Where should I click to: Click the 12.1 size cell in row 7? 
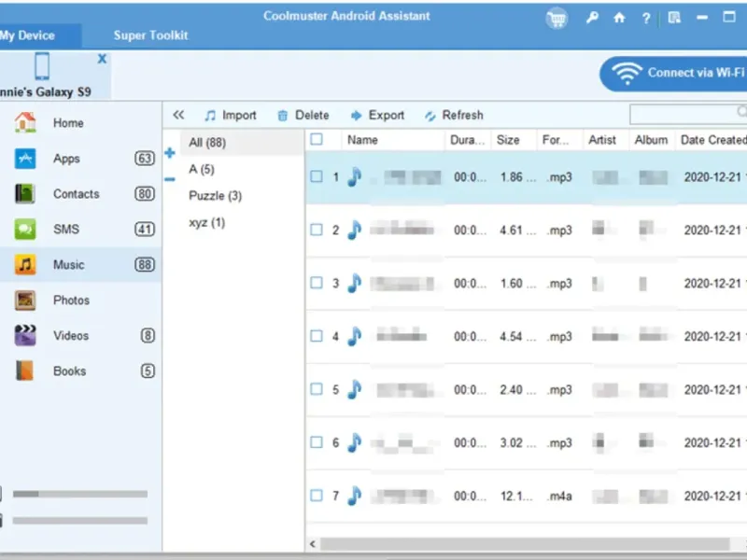pos(516,497)
